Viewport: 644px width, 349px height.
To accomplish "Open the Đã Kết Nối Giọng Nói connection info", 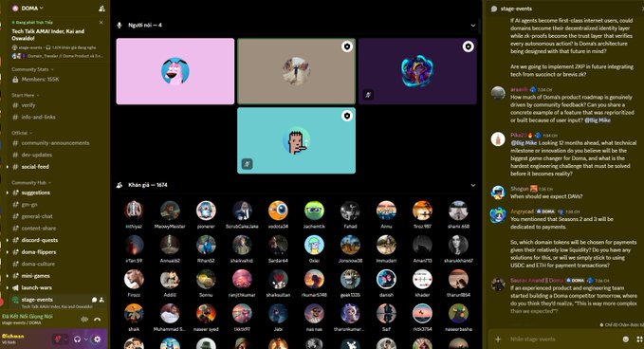I will pyautogui.click(x=28, y=317).
